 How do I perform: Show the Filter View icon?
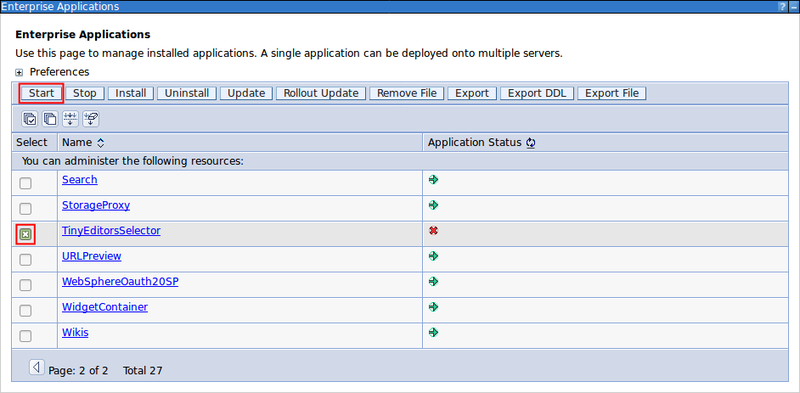pos(70,119)
